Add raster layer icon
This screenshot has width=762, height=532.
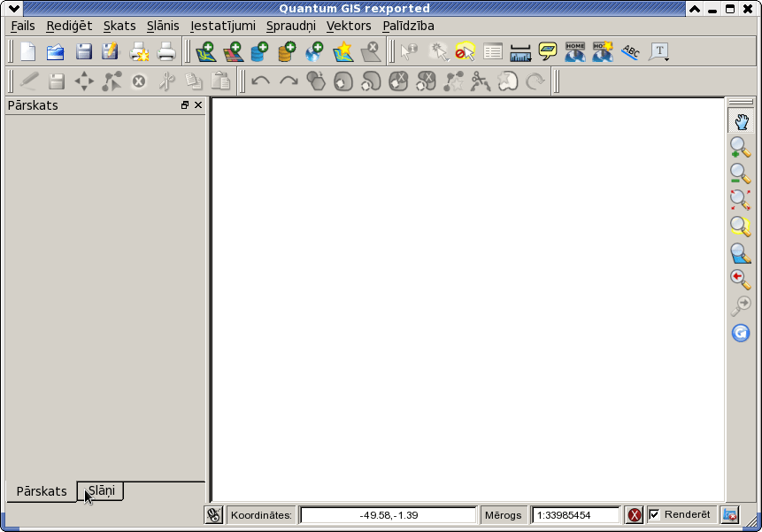234,51
